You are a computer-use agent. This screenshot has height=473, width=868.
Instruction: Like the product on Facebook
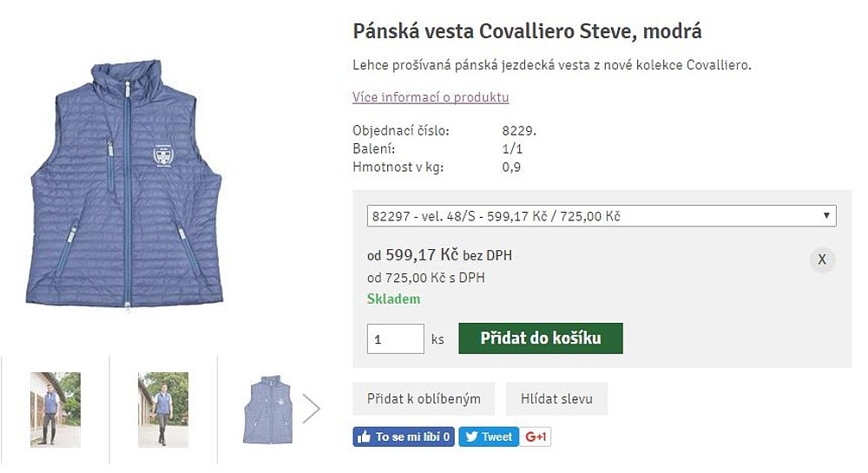404,437
